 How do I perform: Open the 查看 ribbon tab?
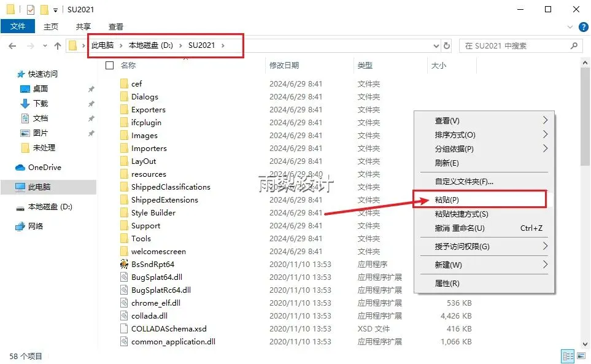pyautogui.click(x=116, y=27)
